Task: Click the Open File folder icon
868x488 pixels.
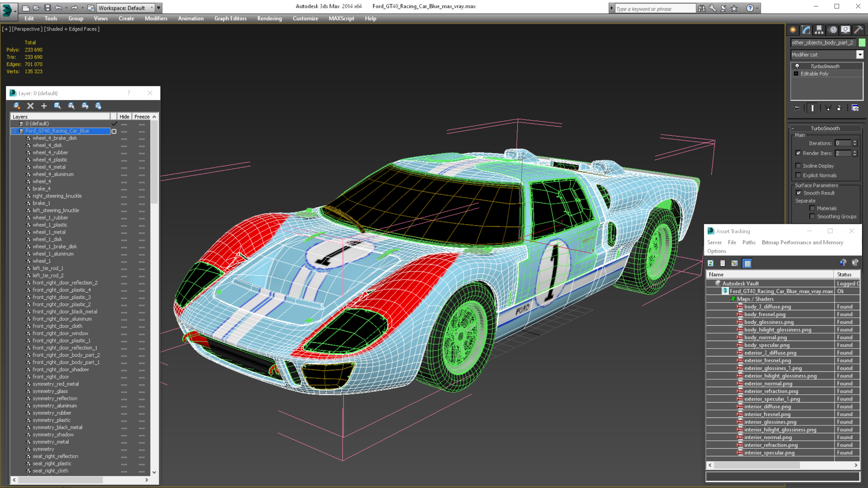Action: coord(37,8)
